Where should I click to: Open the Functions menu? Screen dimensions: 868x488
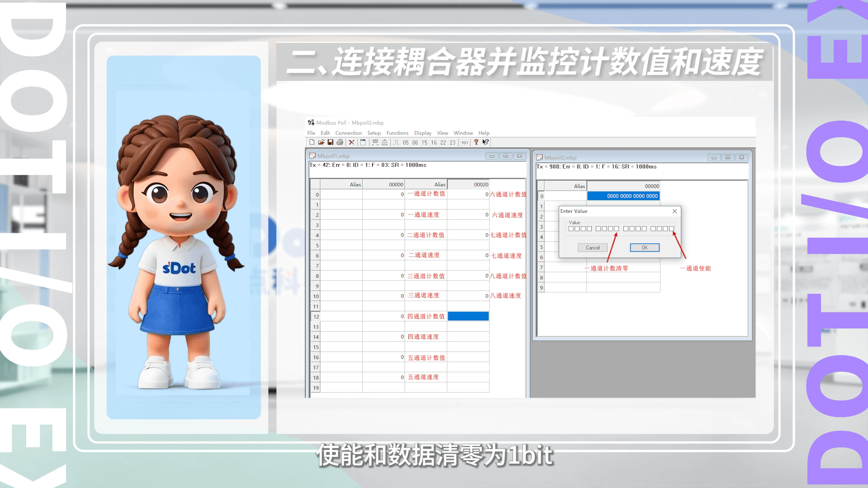(398, 133)
